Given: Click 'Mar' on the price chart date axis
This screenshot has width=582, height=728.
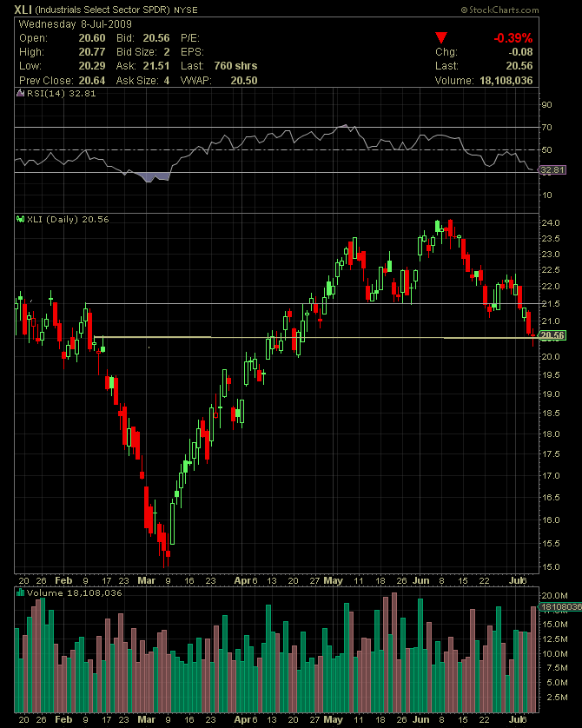Looking at the screenshot, I should tap(147, 580).
